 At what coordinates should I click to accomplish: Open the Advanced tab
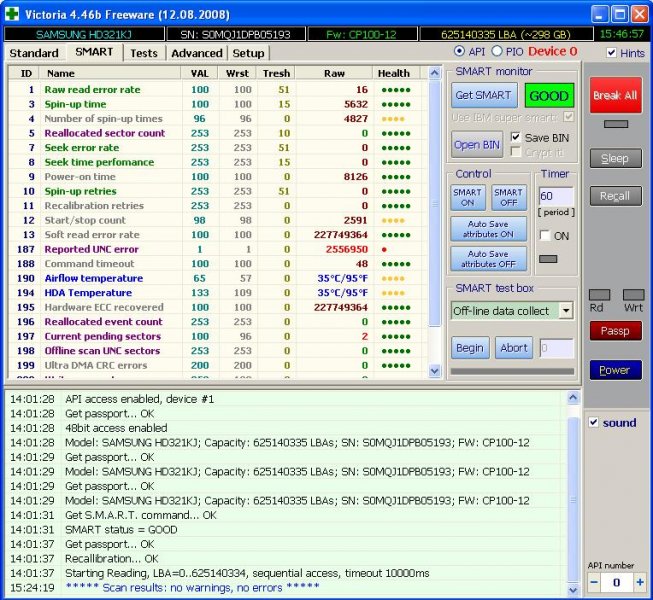pyautogui.click(x=197, y=52)
